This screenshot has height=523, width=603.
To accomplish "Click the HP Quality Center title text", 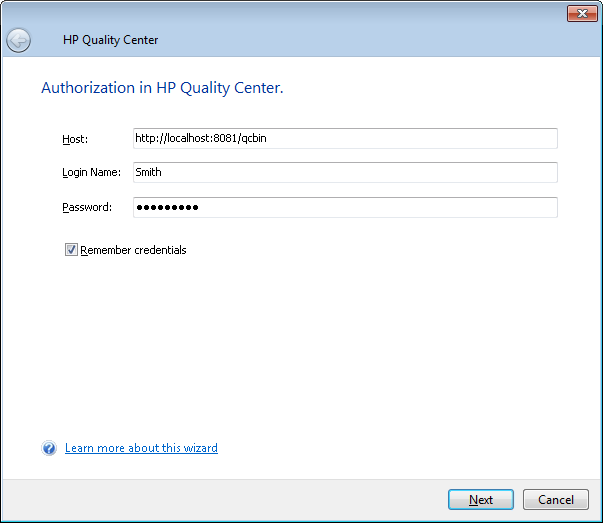I will pyautogui.click(x=111, y=40).
